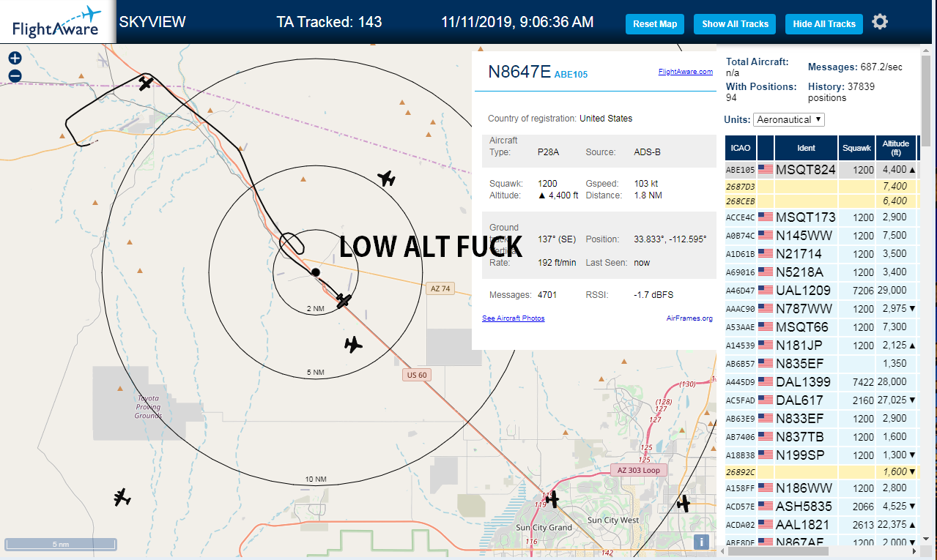Click the US flag in the AAL1821 row
This screenshot has height=560, width=937.
766,525
